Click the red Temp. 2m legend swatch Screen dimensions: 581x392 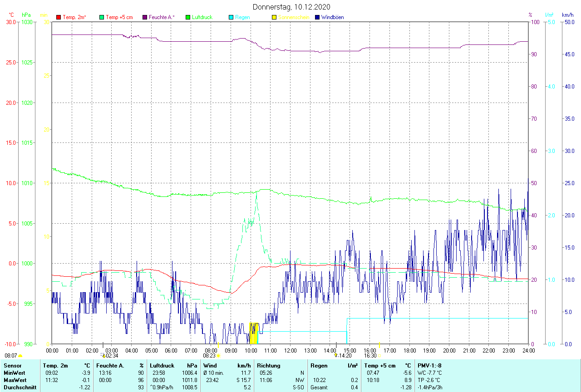click(x=59, y=17)
